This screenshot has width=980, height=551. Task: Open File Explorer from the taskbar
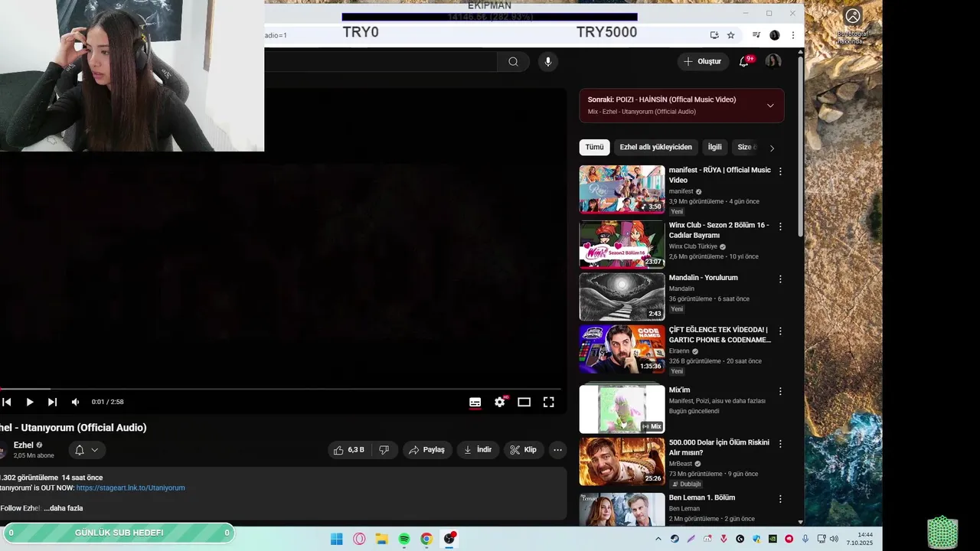381,539
